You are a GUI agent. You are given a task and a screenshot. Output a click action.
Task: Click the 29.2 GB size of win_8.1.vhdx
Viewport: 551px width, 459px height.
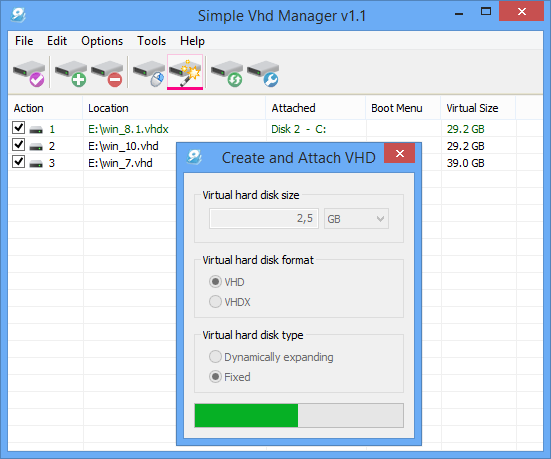(466, 129)
